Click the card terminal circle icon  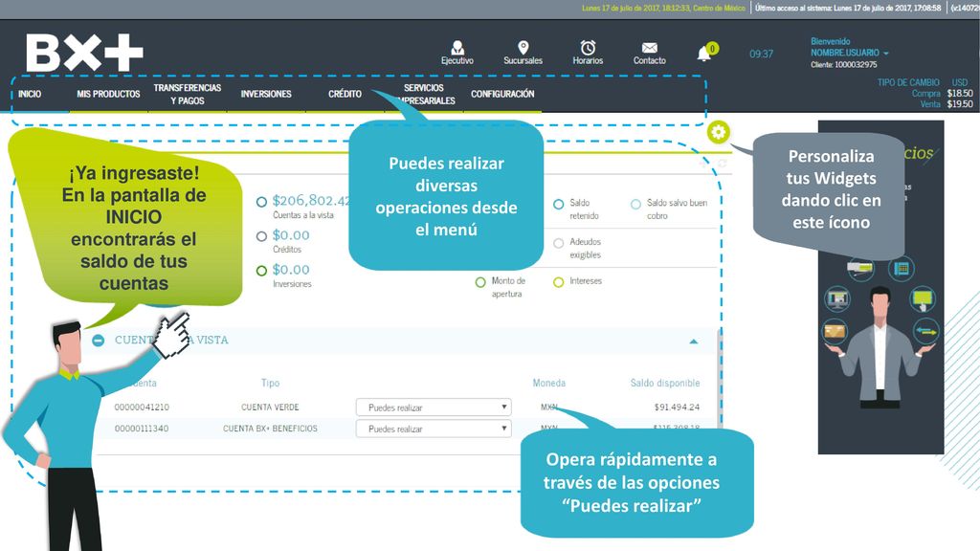[860, 269]
